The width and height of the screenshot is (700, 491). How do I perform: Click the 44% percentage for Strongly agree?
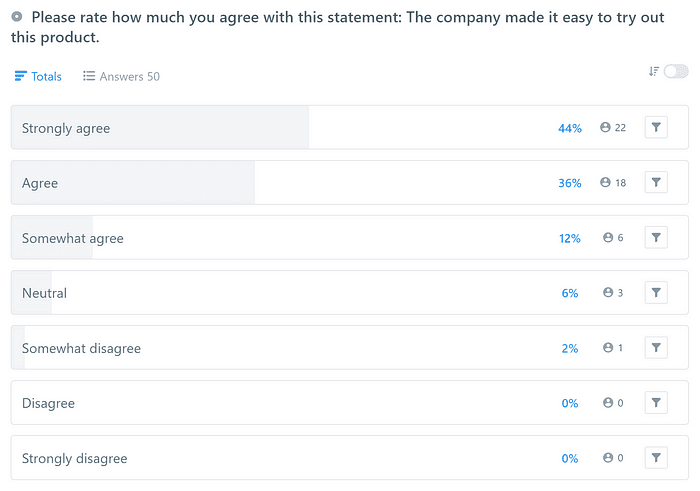(570, 128)
